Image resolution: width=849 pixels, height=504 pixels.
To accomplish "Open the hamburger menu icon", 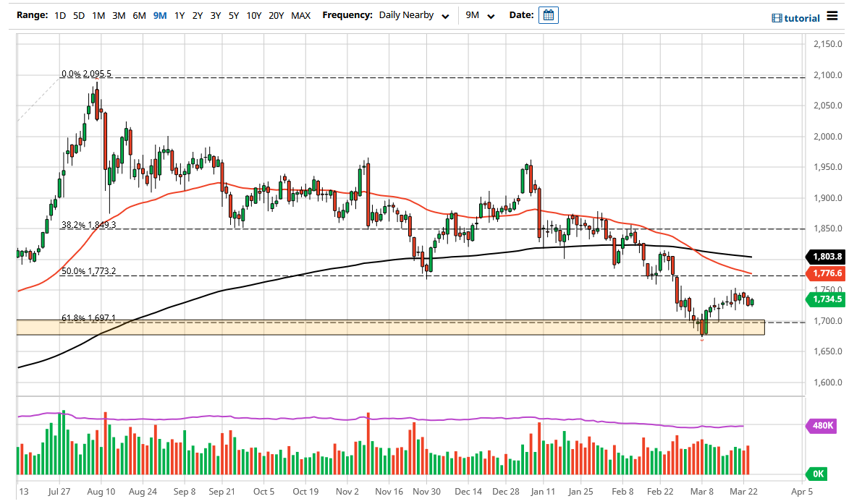I will point(832,16).
